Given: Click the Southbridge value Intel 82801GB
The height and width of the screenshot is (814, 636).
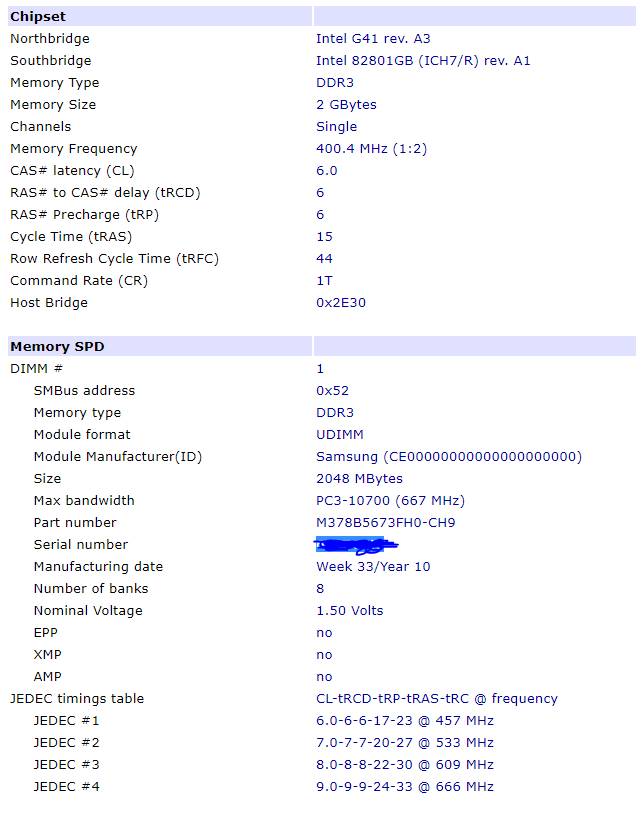Looking at the screenshot, I should (423, 60).
